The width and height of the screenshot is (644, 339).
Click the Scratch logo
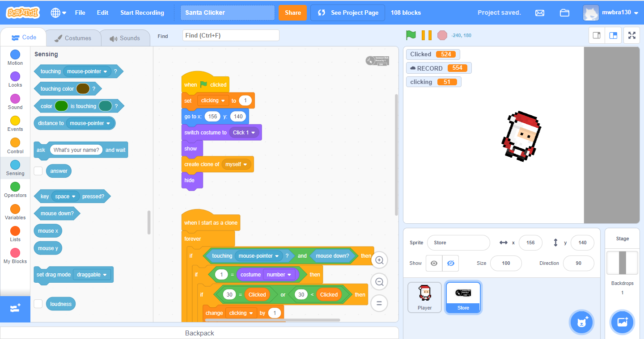tap(23, 13)
